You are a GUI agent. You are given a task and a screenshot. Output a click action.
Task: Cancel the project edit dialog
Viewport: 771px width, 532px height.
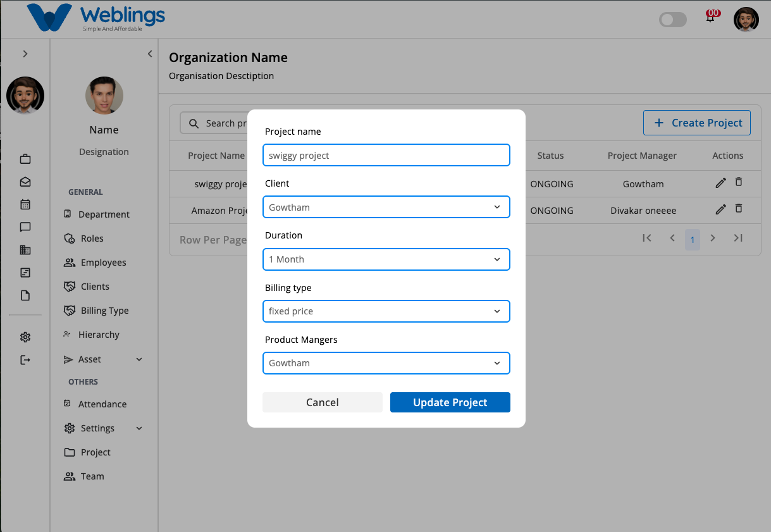click(x=323, y=402)
